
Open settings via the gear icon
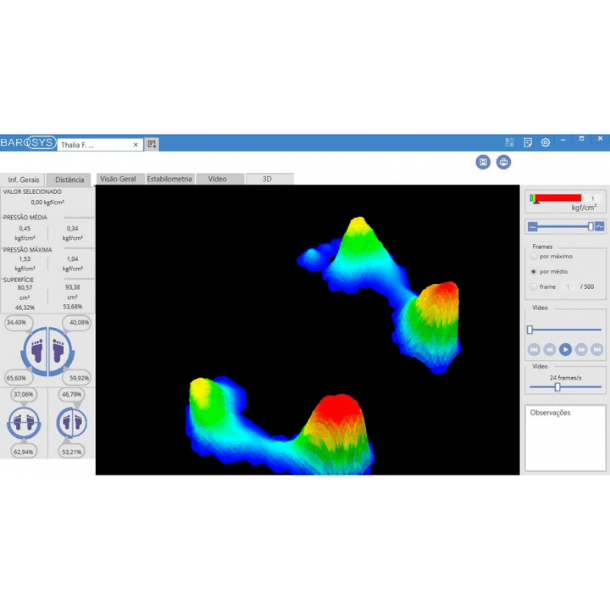pos(545,143)
